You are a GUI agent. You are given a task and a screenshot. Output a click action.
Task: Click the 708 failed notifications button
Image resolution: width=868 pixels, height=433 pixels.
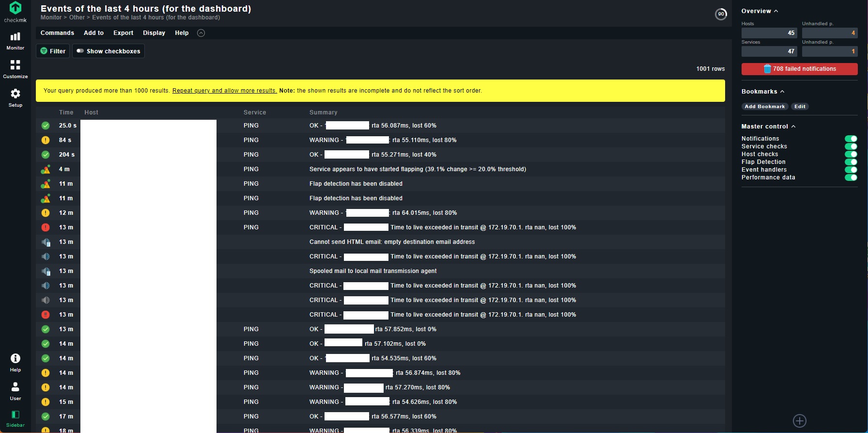tap(799, 69)
